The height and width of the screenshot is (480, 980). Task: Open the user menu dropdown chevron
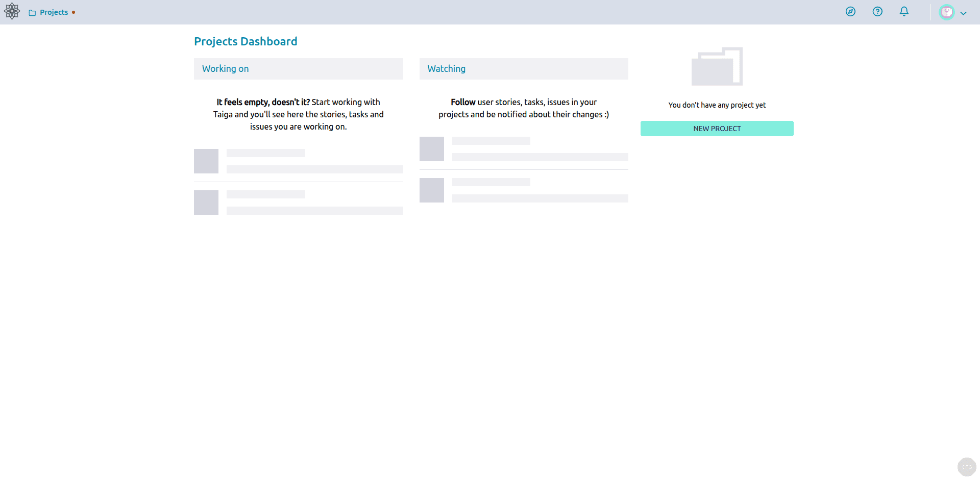coord(964,12)
